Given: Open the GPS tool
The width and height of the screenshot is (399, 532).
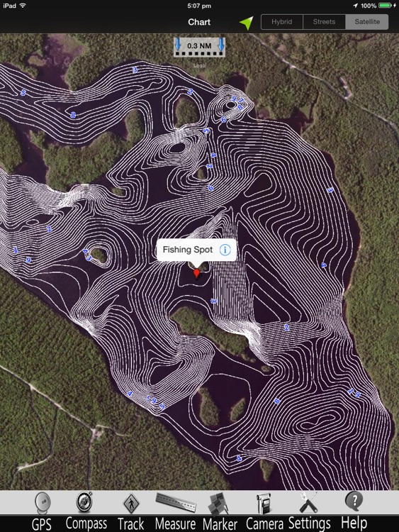Looking at the screenshot, I should 42,511.
